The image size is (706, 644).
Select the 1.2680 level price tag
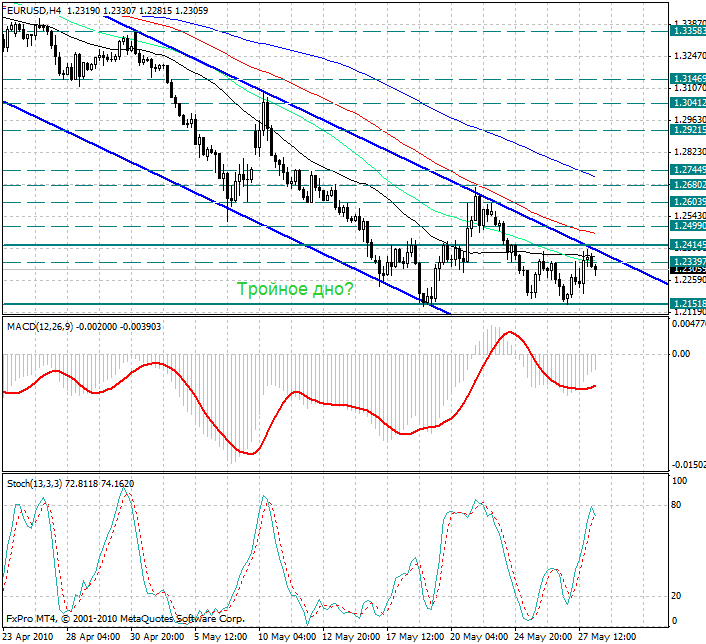688,185
